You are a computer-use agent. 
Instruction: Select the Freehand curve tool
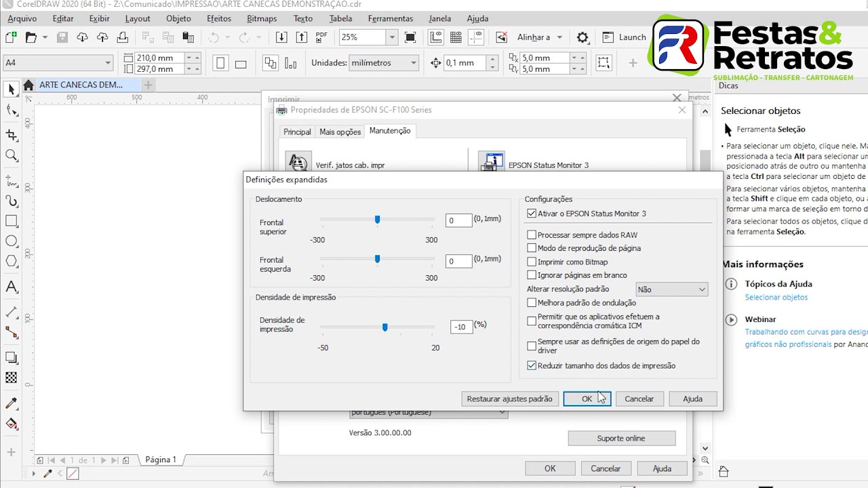(12, 181)
